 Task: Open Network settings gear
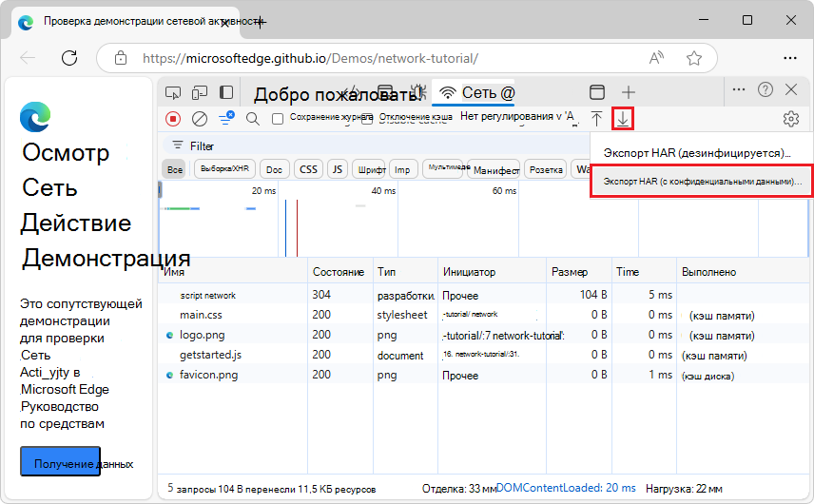[790, 119]
